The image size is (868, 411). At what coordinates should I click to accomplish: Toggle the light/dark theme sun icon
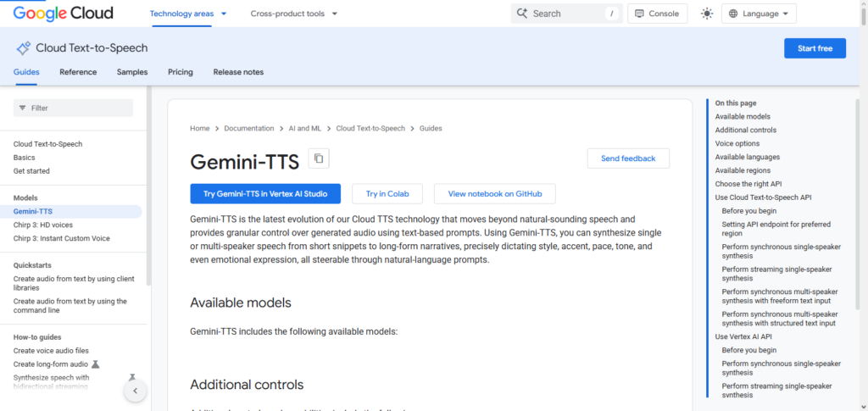pos(707,14)
